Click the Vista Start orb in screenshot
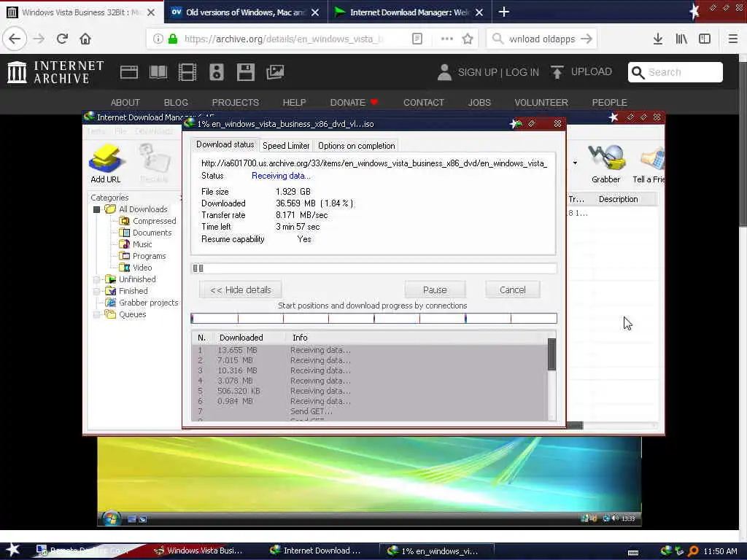This screenshot has width=747, height=560. [111, 518]
